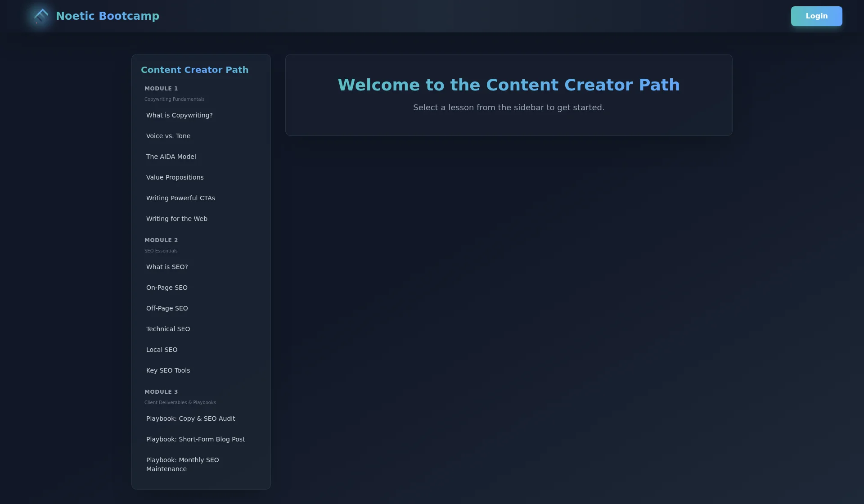Open the Noetic Bootcamp home link
Screen dimensions: 864x504
[108, 16]
